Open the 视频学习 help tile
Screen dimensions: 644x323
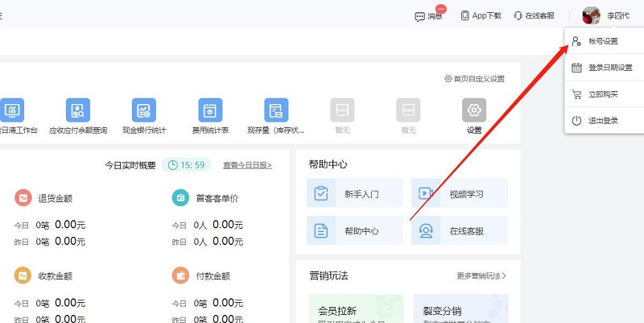pos(460,193)
